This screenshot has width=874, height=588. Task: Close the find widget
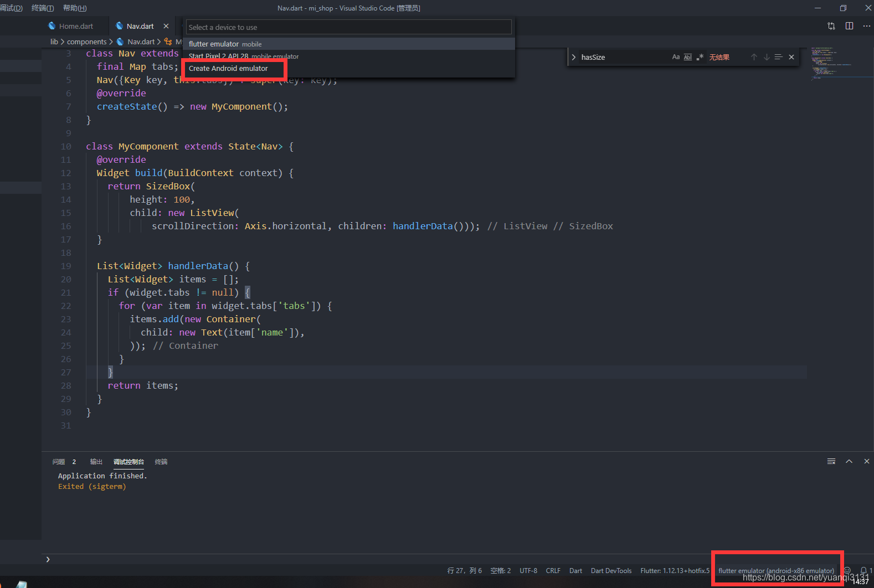point(791,57)
